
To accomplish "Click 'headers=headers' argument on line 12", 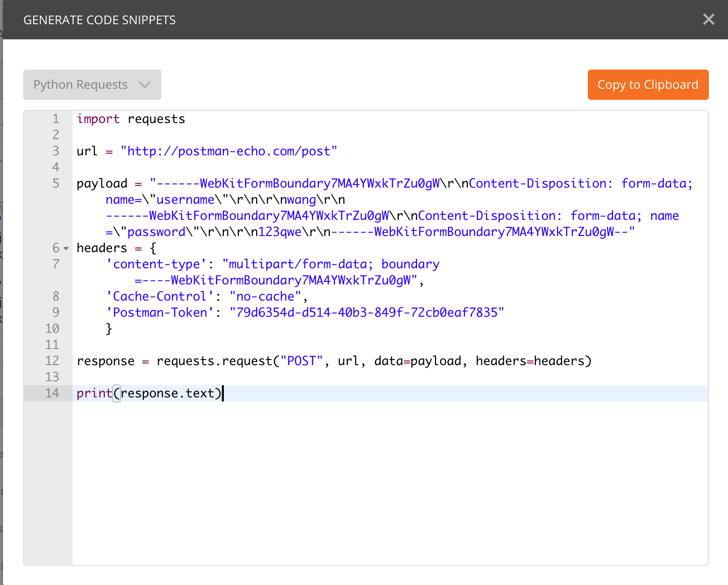I will click(x=530, y=361).
